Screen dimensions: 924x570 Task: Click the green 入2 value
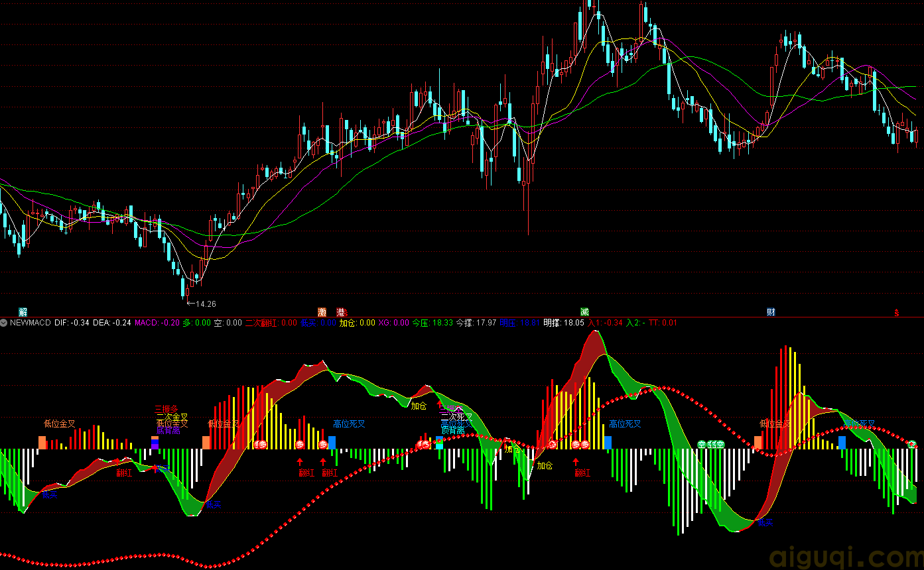[636, 323]
